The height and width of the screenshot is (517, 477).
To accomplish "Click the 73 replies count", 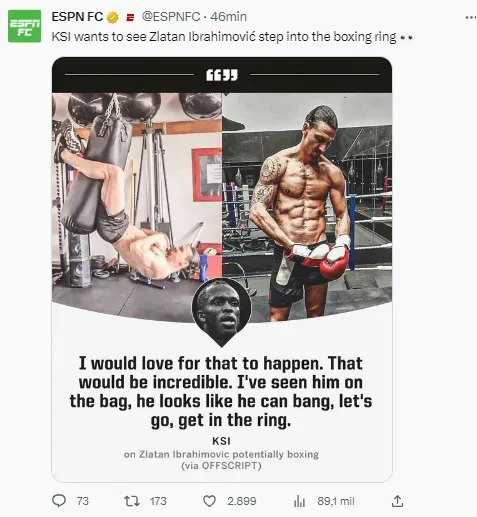I will 83,501.
